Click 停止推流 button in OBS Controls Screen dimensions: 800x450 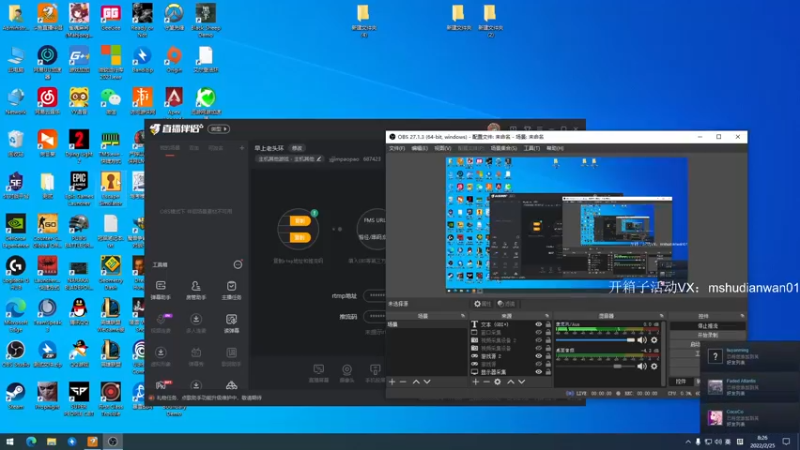click(x=707, y=326)
